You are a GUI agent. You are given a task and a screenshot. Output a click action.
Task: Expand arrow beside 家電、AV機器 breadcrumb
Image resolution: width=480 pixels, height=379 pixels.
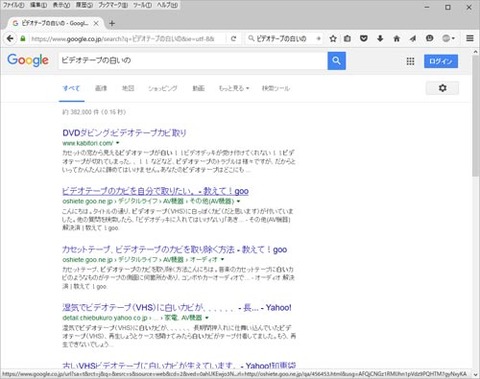tap(207, 318)
